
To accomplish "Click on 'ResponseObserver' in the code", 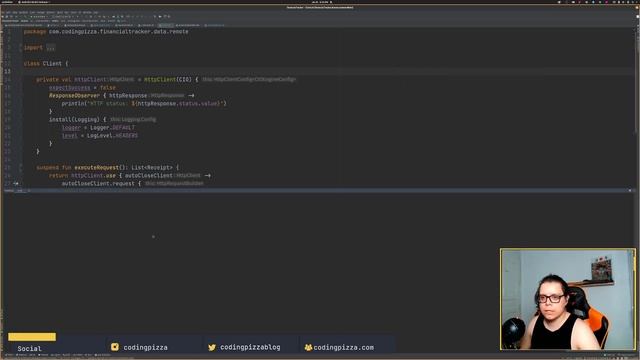I will (x=74, y=96).
